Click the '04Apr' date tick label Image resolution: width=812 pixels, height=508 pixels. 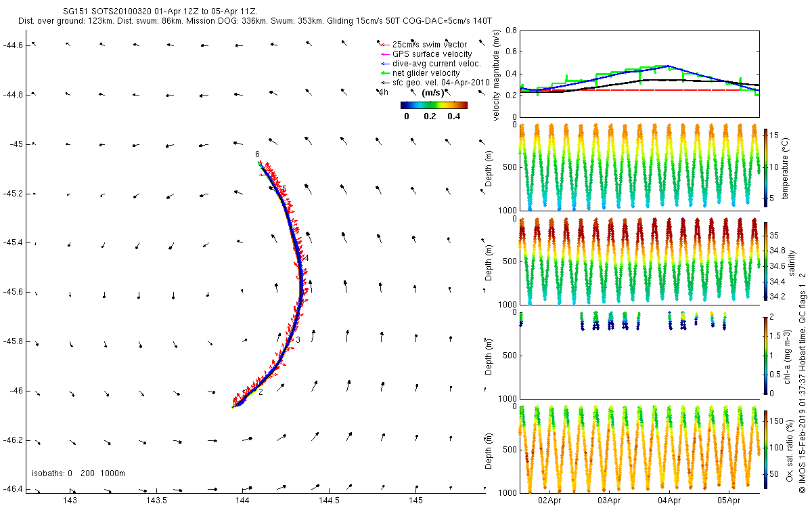(669, 501)
